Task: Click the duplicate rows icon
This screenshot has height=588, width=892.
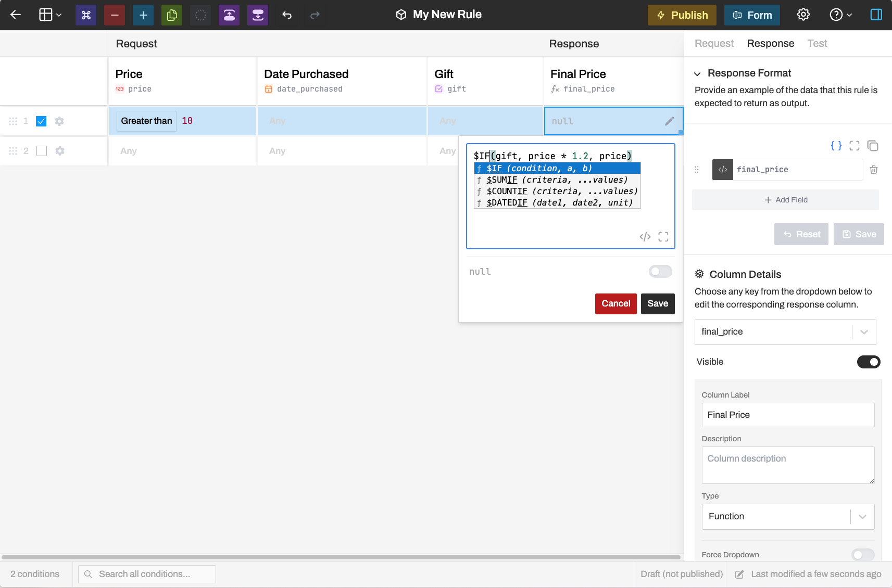Action: pyautogui.click(x=172, y=15)
